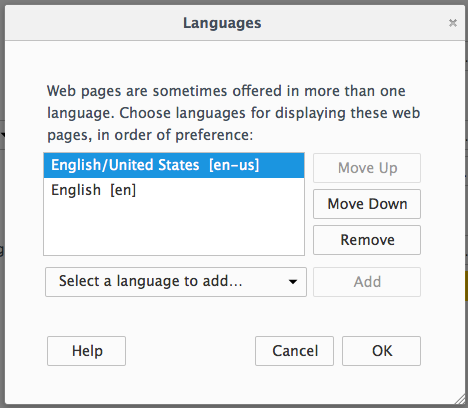Open the Select a language to add dropdown
Screen dimensions: 468x408
[x=176, y=282]
